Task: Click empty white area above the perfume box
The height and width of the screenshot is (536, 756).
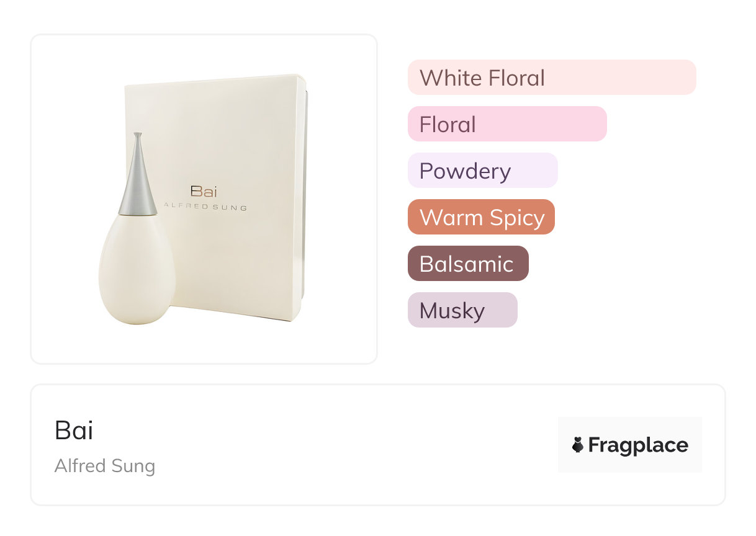Action: click(205, 56)
